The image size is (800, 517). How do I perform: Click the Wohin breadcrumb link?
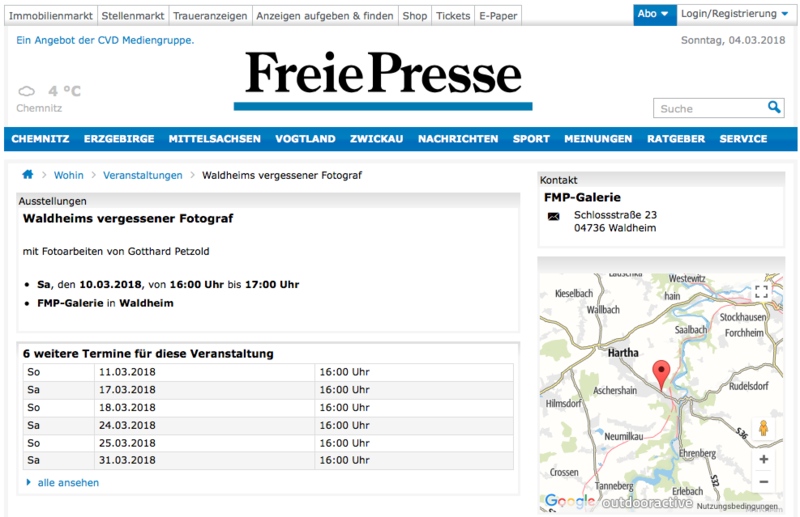click(x=69, y=175)
